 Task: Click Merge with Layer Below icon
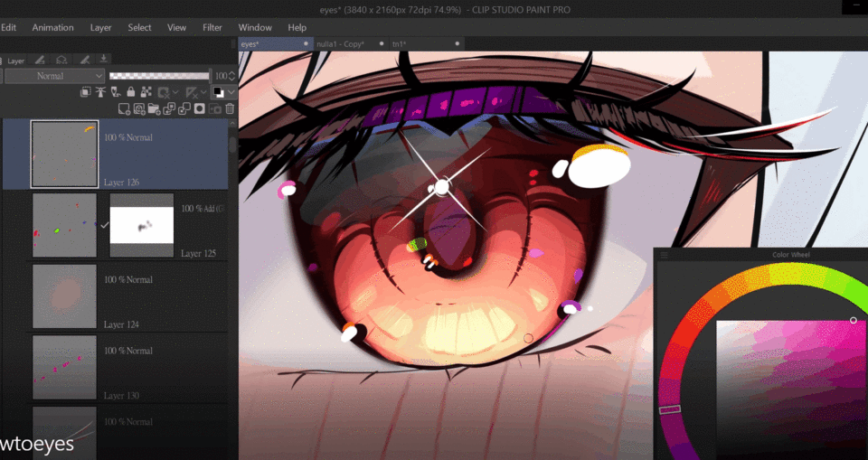pos(184,108)
